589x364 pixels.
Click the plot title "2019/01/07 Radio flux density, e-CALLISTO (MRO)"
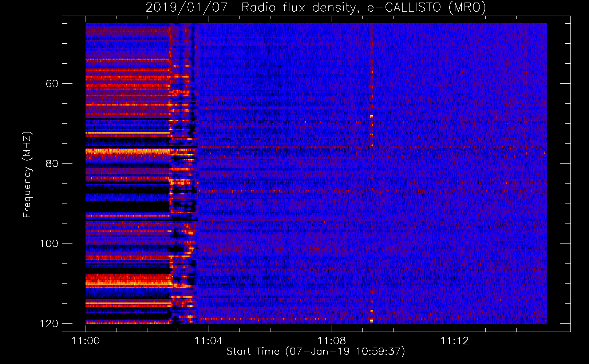(316, 7)
